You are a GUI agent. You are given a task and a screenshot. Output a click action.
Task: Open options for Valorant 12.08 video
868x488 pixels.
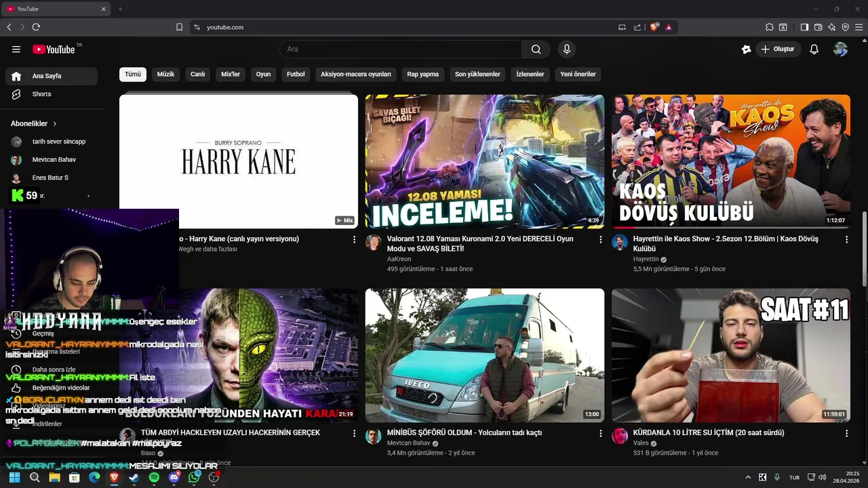(x=600, y=239)
